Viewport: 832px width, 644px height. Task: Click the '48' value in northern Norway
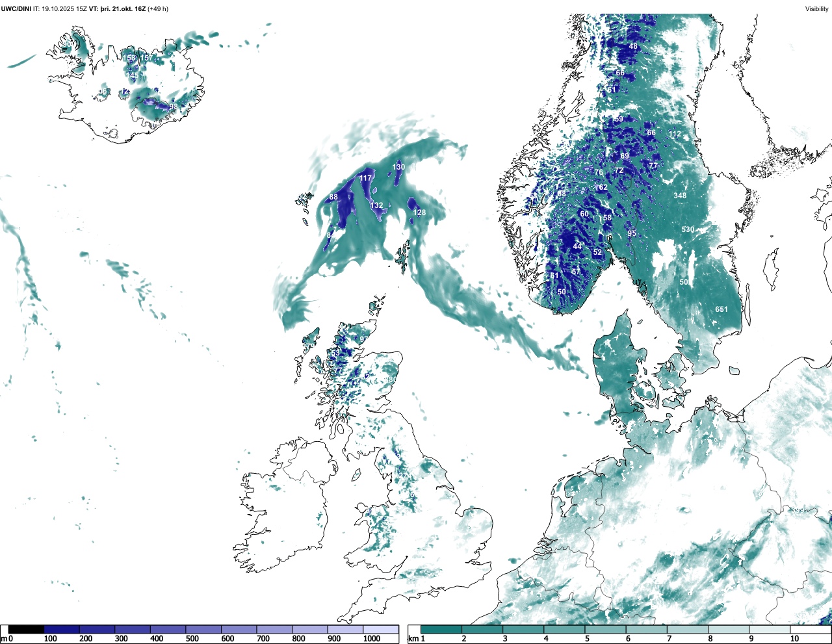(633, 46)
